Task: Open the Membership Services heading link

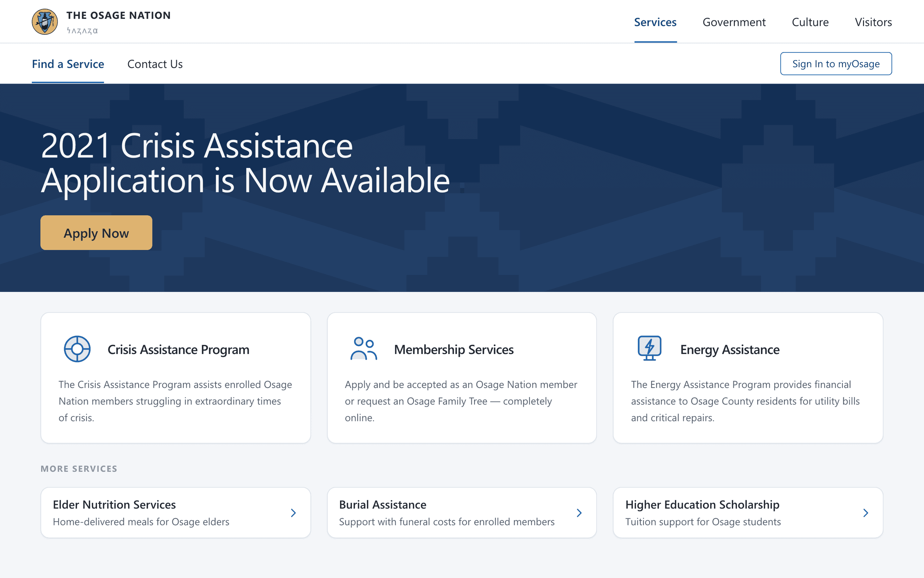Action: click(x=454, y=349)
